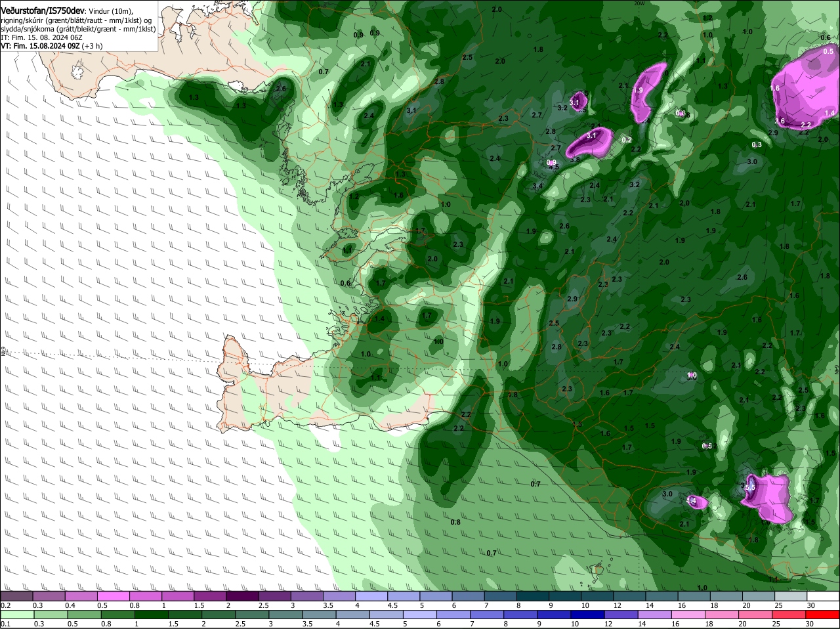The height and width of the screenshot is (629, 840).
Task: Click the Veðurstofan/IS750dev title text
Action: 43,10
